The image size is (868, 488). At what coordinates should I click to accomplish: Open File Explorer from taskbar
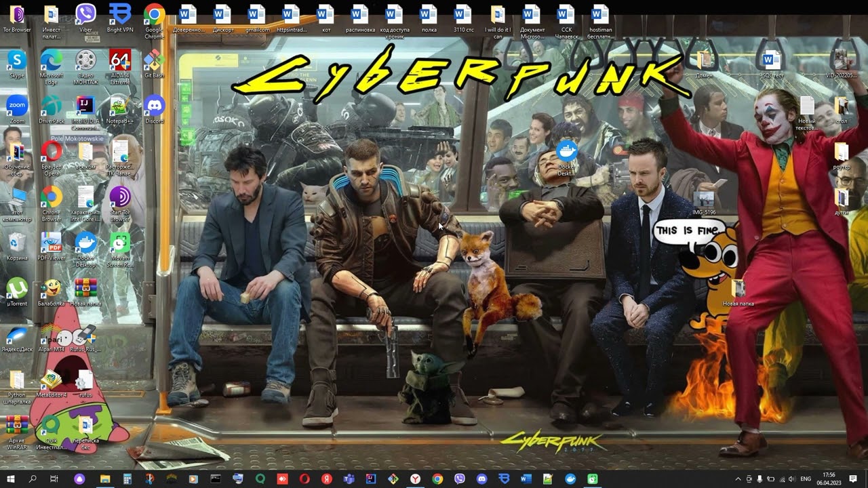pyautogui.click(x=105, y=479)
